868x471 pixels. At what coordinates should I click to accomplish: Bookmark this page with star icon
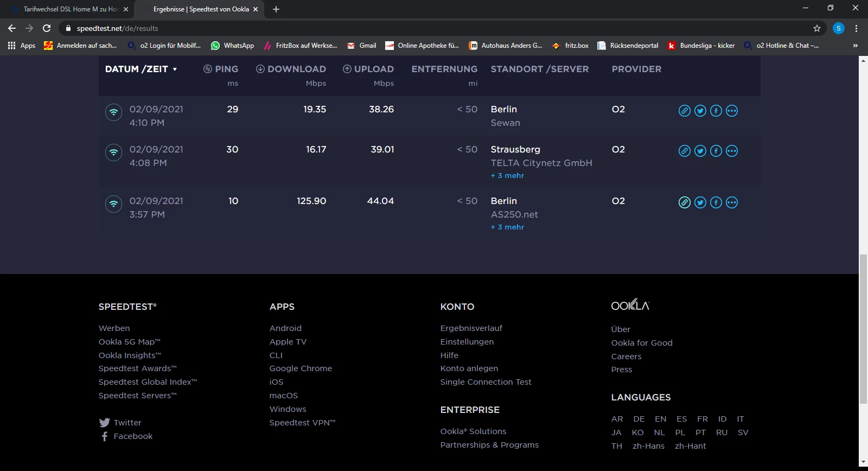click(x=817, y=28)
